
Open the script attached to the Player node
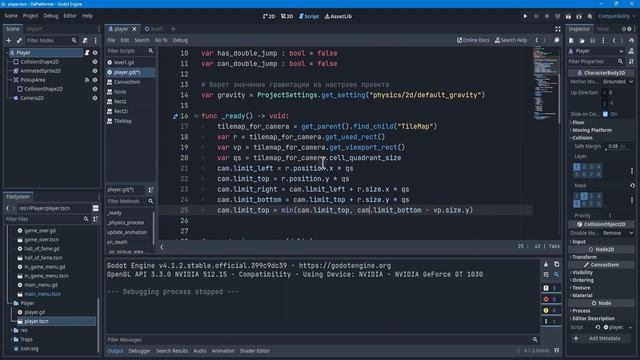[x=87, y=53]
